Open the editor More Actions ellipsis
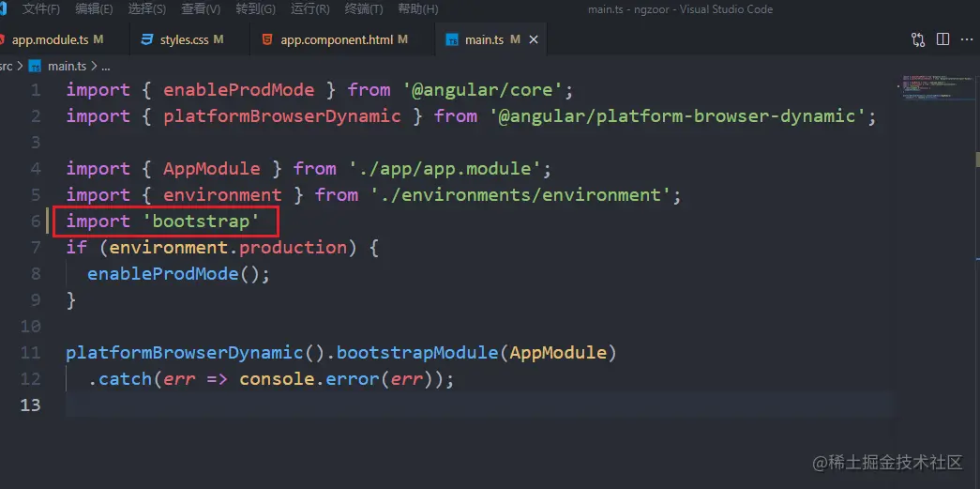Image resolution: width=980 pixels, height=489 pixels. [x=968, y=39]
